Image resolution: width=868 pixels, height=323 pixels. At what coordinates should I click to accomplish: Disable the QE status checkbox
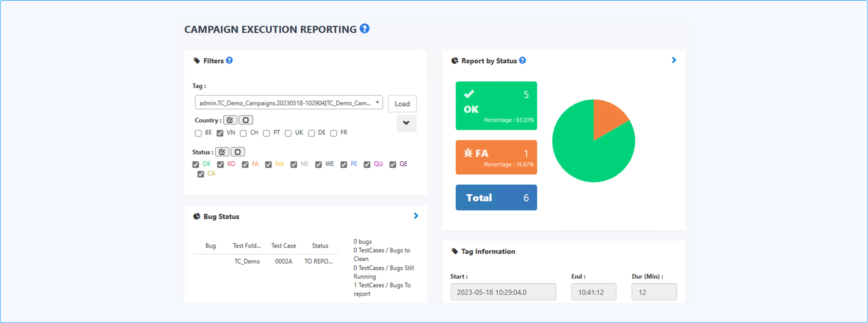(393, 165)
